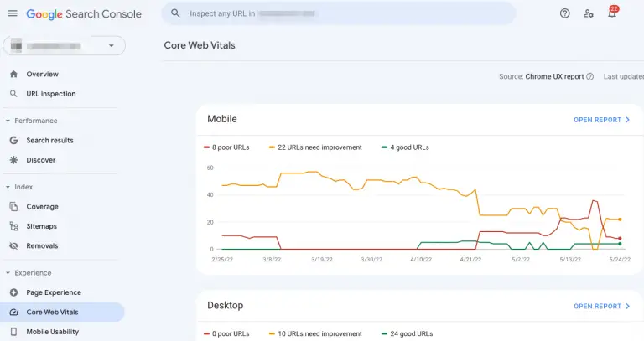Click the red endpoint on Mobile chart
644x341 pixels.
point(620,239)
